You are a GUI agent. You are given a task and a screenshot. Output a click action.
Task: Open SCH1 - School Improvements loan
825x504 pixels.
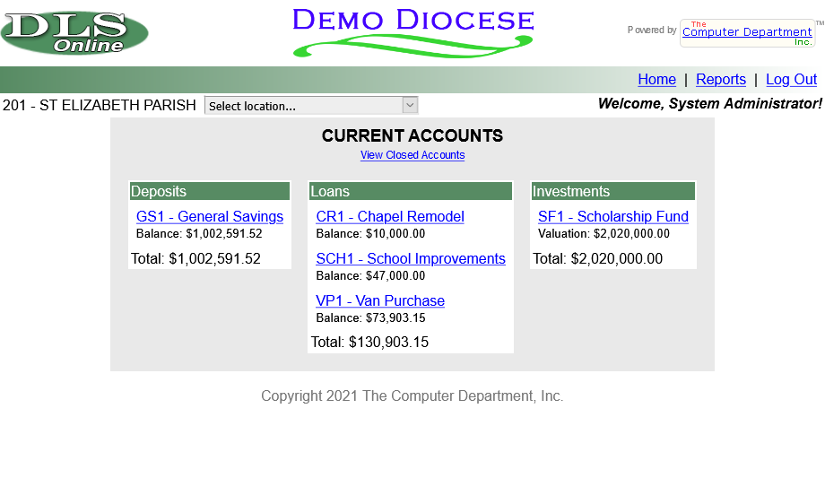click(x=411, y=259)
